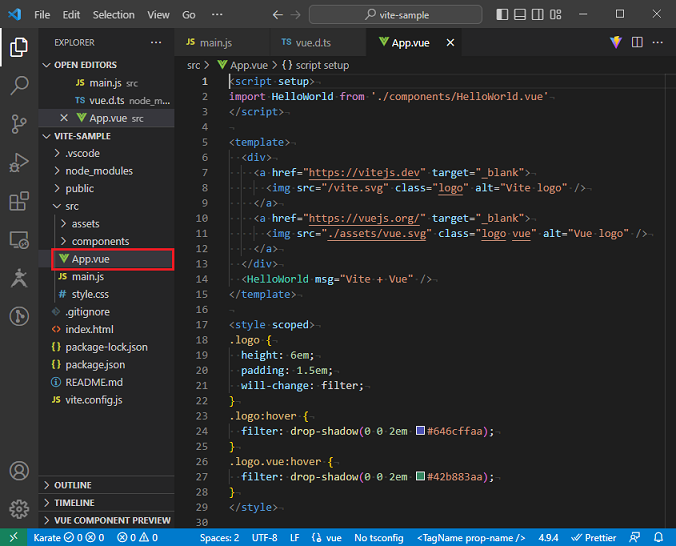Toggle the bottom panel visibility

(520, 15)
